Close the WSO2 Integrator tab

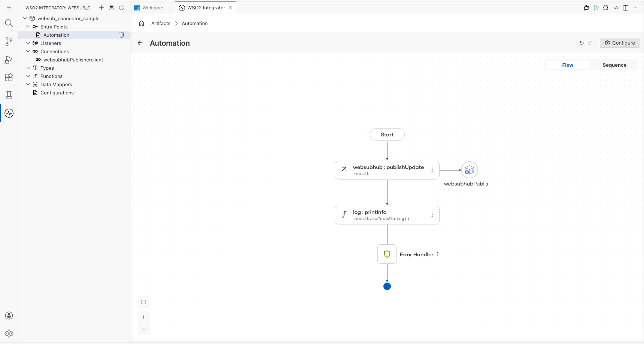point(231,7)
